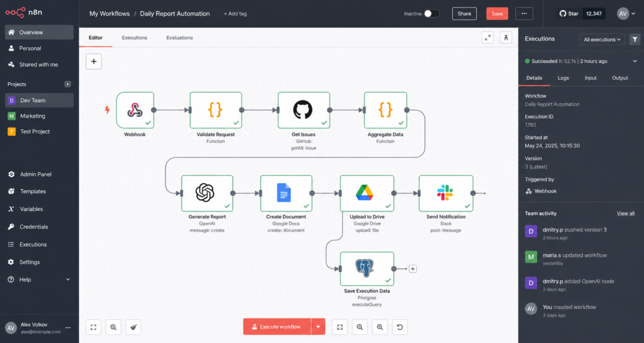Image resolution: width=644 pixels, height=343 pixels.
Task: Open Overview in the sidebar
Action: pyautogui.click(x=39, y=33)
